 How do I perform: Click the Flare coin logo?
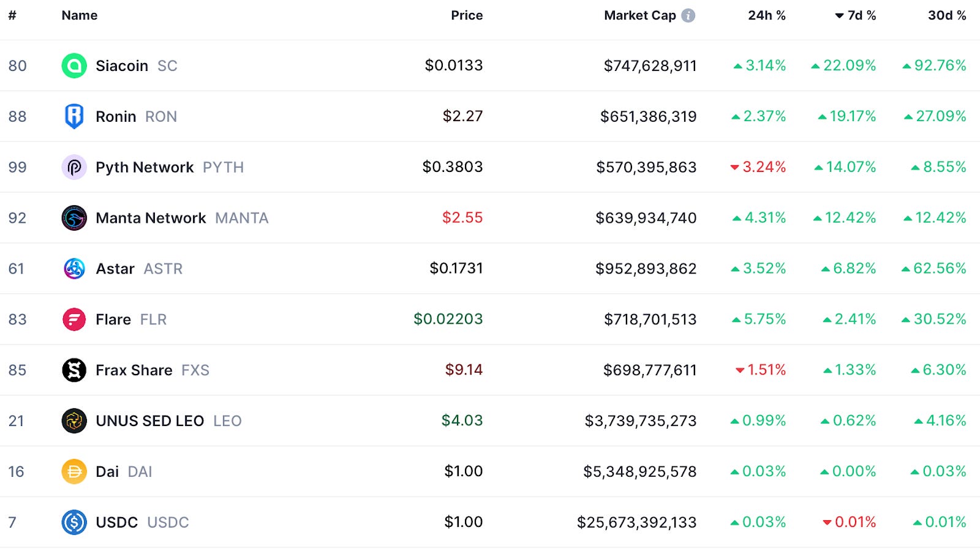[x=74, y=319]
